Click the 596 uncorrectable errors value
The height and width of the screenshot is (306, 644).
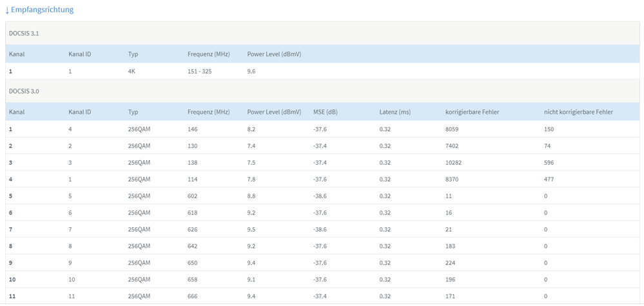pyautogui.click(x=549, y=162)
